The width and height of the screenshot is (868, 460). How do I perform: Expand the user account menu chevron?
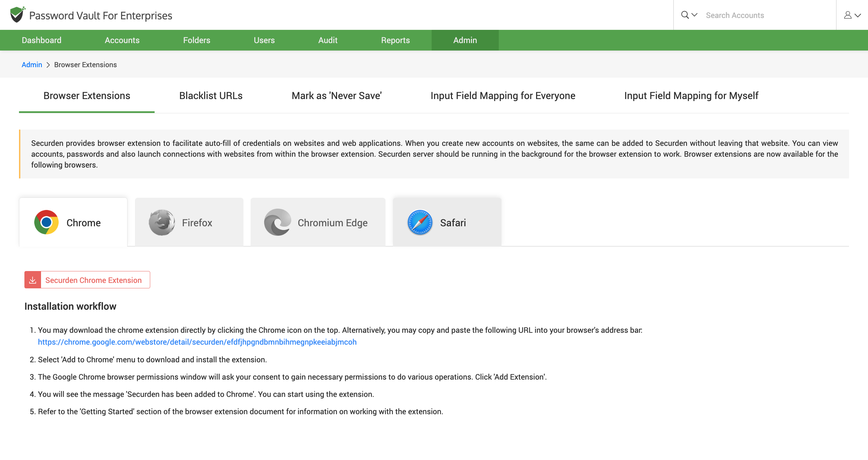point(858,15)
